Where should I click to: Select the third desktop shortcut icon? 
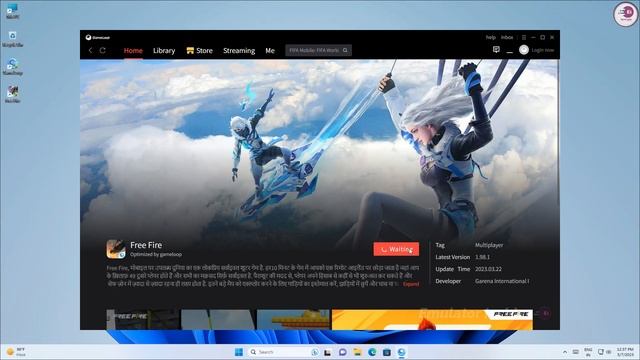[x=12, y=67]
